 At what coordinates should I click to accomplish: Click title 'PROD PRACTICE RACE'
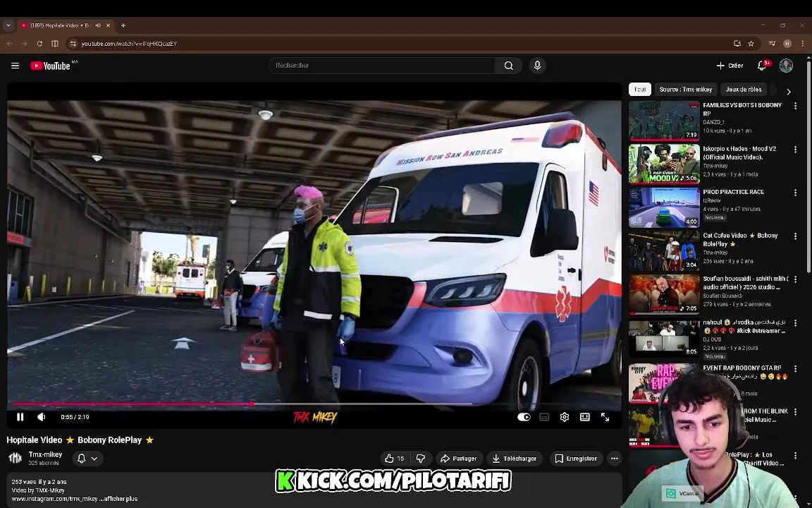pos(733,192)
